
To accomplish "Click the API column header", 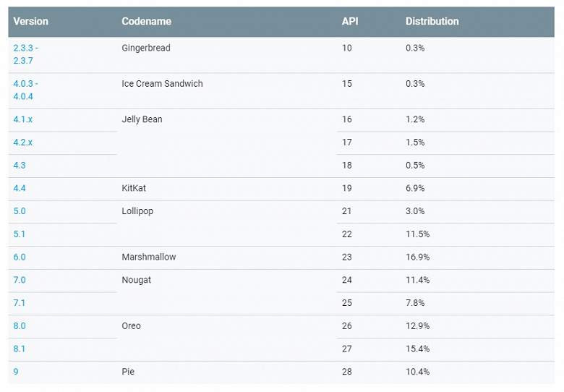I will pos(350,22).
